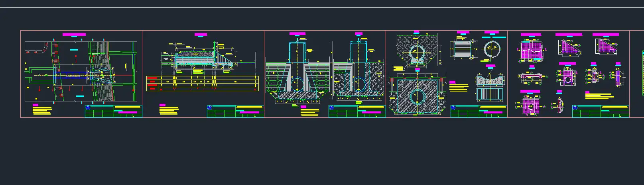Click the large square pipe plan in the fourth sheet
644x185 pixels.
tap(417, 96)
